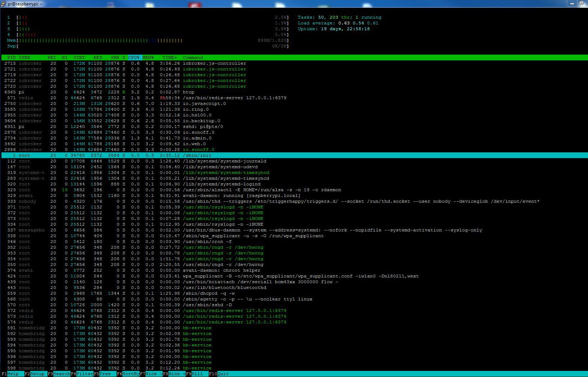Click the TIME+ column header
The image size is (588, 377).
pyautogui.click(x=169, y=58)
